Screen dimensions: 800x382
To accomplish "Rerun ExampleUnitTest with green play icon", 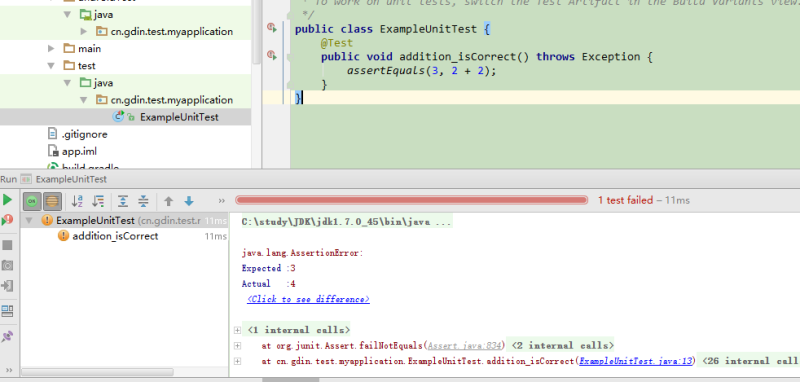I will click(7, 200).
